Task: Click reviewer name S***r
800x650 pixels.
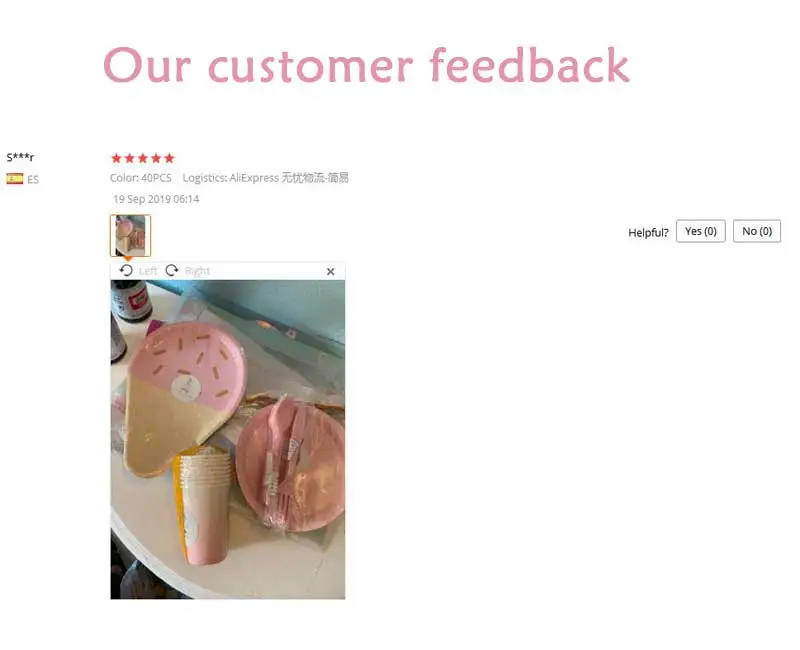Action: (20, 157)
